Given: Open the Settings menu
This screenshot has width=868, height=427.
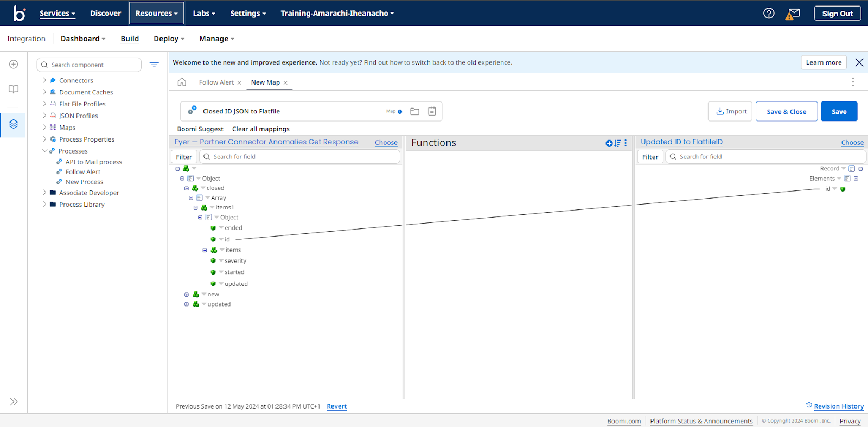Looking at the screenshot, I should pyautogui.click(x=248, y=13).
